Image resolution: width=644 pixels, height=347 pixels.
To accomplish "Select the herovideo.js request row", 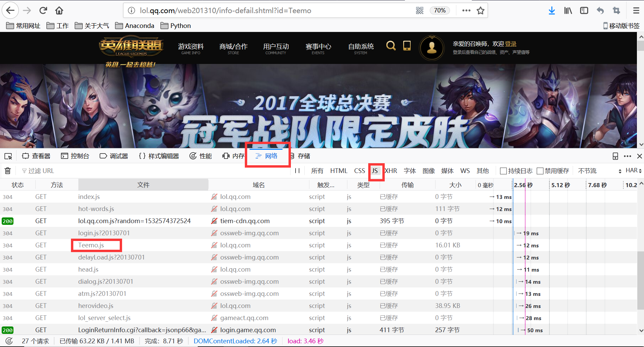I will click(x=318, y=306).
